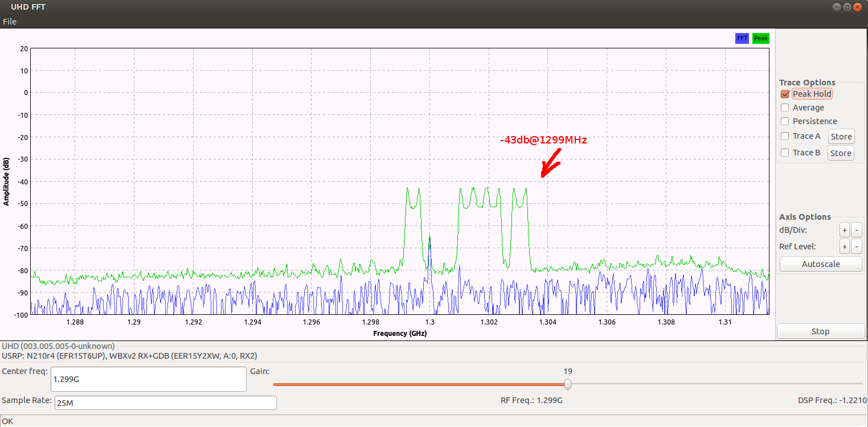Image resolution: width=868 pixels, height=427 pixels.
Task: Click the RF Freq.: 1.299G readout
Action: pyautogui.click(x=531, y=400)
